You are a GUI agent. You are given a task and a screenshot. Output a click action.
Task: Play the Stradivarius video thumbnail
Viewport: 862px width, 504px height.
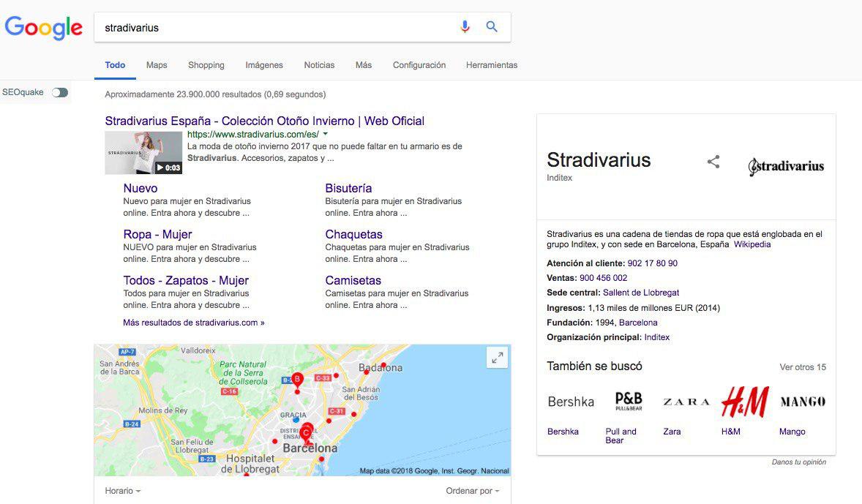(x=143, y=152)
